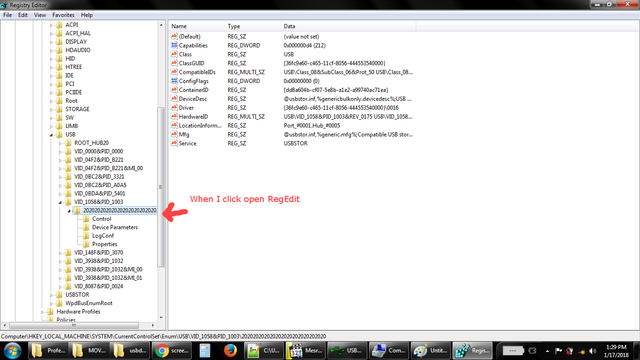Image resolution: width=640 pixels, height=360 pixels.
Task: Sort values by Type column header
Action: point(253,26)
